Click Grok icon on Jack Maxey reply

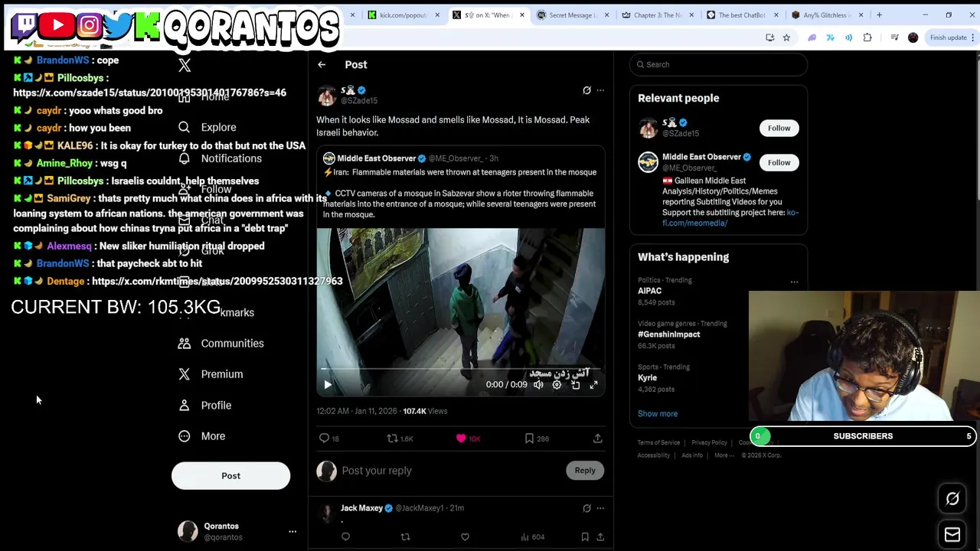pyautogui.click(x=586, y=508)
